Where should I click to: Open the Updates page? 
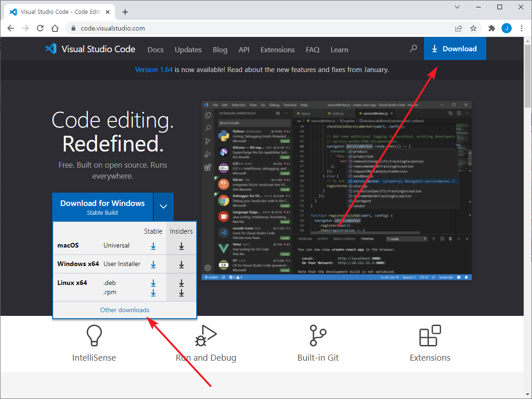pyautogui.click(x=188, y=49)
